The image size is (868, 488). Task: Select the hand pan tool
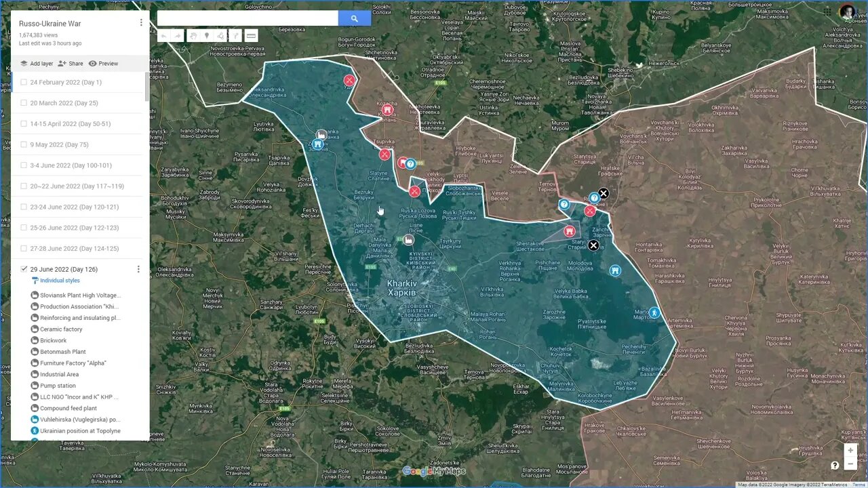click(193, 36)
